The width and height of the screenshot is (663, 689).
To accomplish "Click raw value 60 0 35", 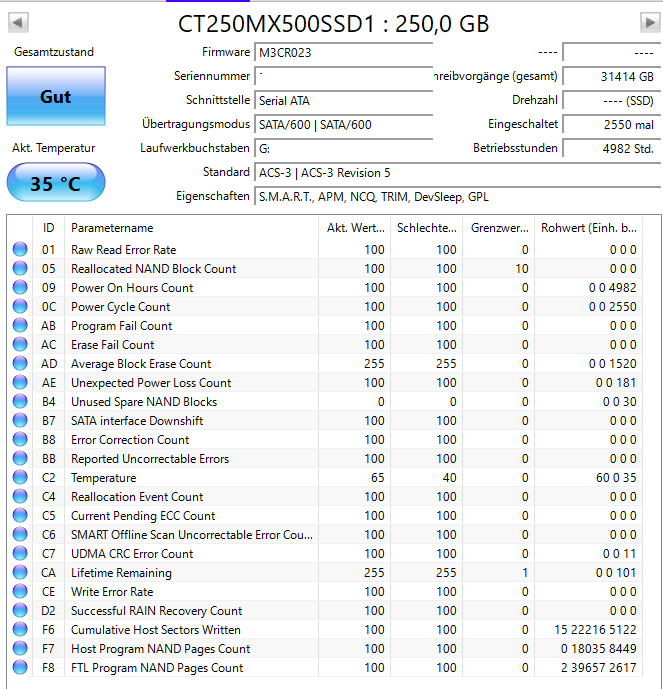I will (x=616, y=478).
